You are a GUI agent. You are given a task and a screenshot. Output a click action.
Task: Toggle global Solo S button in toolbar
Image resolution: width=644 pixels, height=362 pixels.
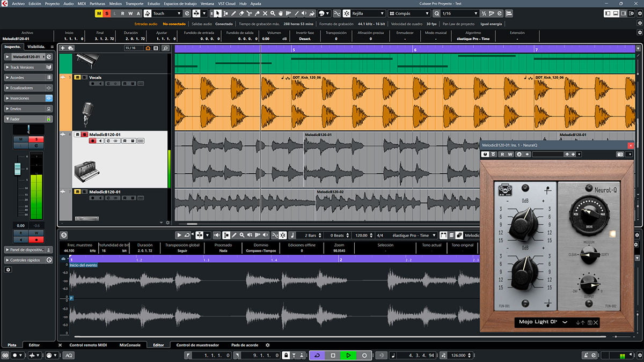tap(107, 13)
